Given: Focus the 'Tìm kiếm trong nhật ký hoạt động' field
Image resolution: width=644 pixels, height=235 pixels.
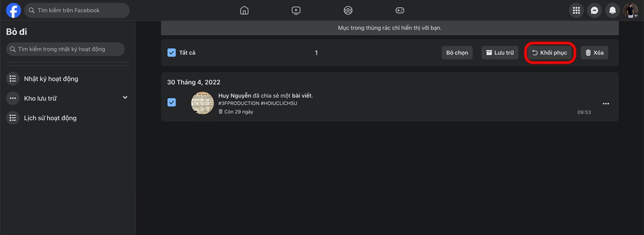Looking at the screenshot, I should tap(65, 49).
